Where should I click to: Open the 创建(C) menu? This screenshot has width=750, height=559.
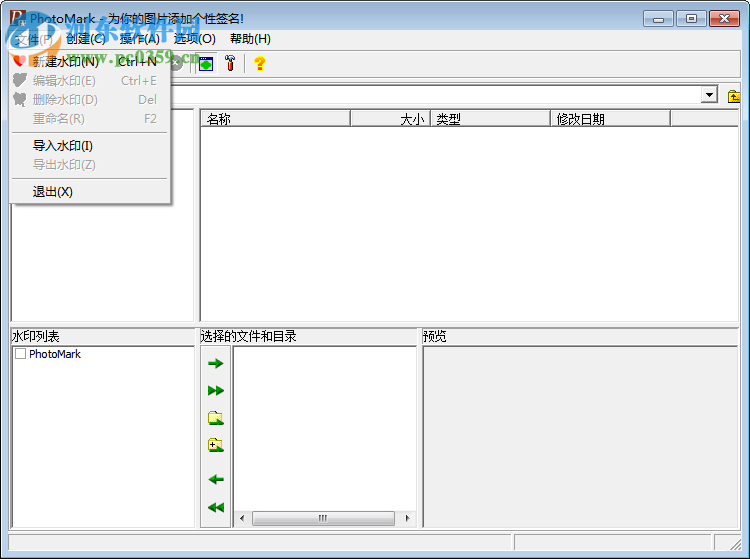coord(86,39)
